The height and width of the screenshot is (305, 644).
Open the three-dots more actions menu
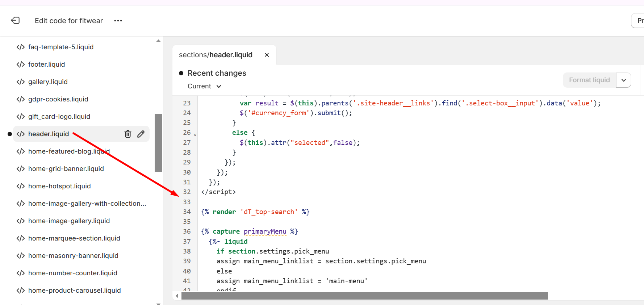(x=118, y=21)
